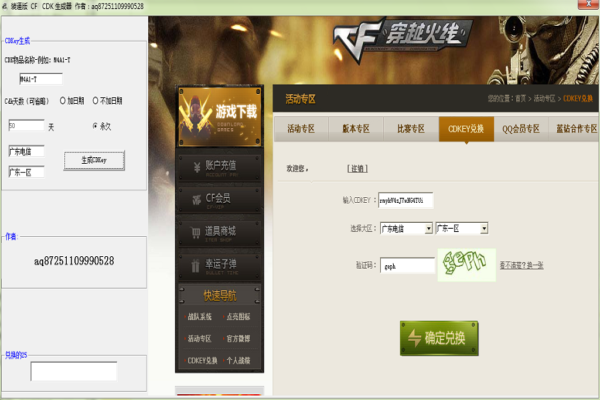Click the 验证码 captcha input field
The image size is (600, 400).
(408, 266)
